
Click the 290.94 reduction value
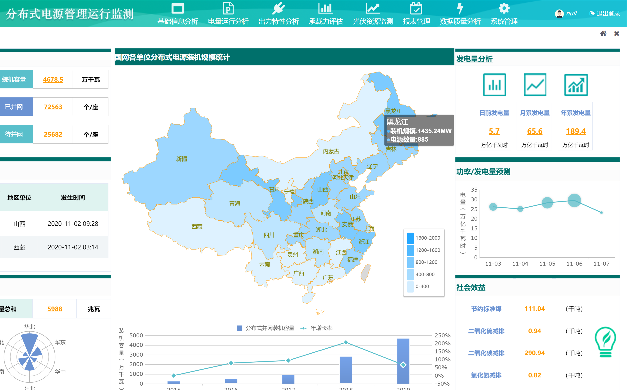tap(535, 353)
